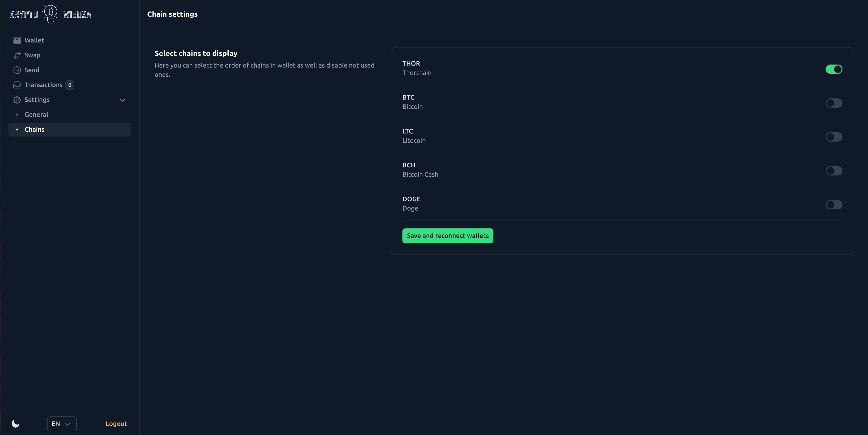Toggle dark mode moon icon
The image size is (868, 435).
point(16,424)
